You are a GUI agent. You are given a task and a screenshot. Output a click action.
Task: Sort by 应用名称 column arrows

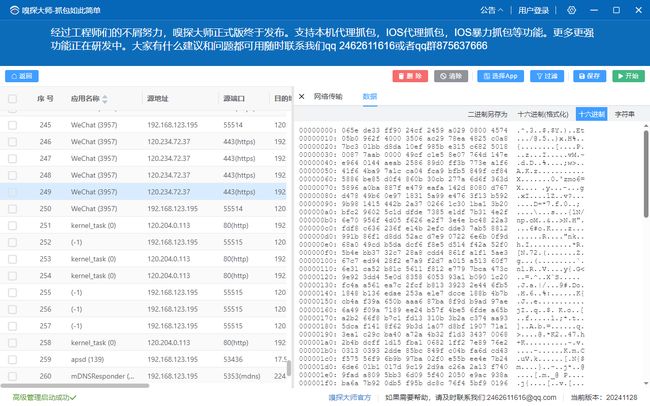104,99
